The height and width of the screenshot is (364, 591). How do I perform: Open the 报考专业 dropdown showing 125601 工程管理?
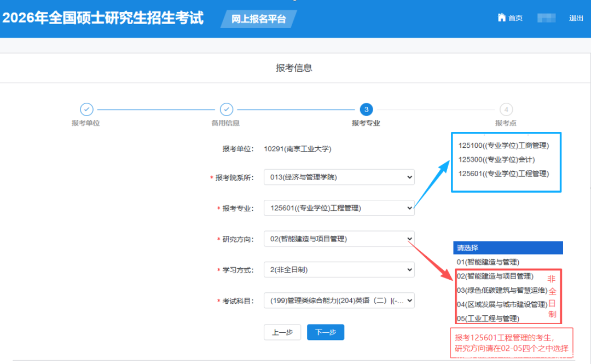click(x=339, y=208)
